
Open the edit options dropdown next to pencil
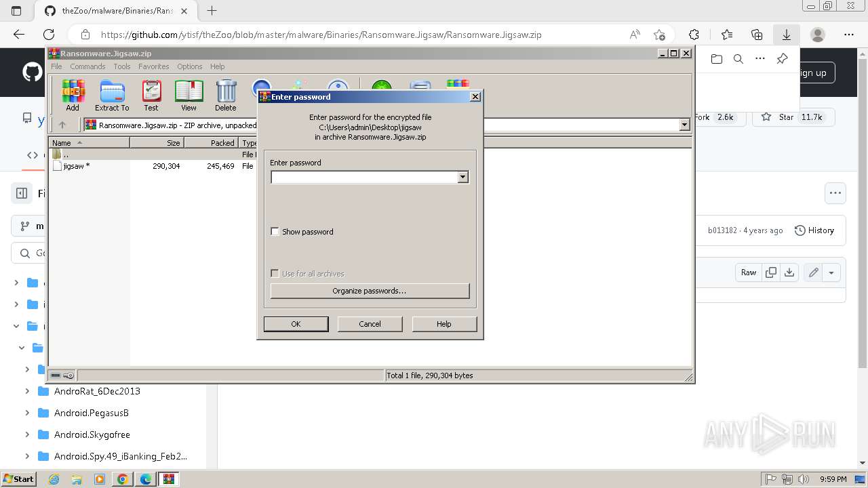point(831,272)
